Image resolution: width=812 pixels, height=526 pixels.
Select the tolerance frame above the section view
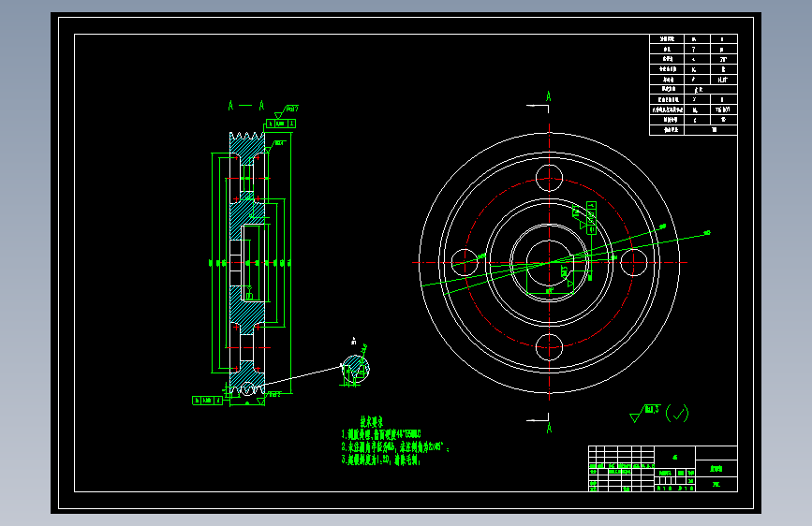[x=281, y=124]
